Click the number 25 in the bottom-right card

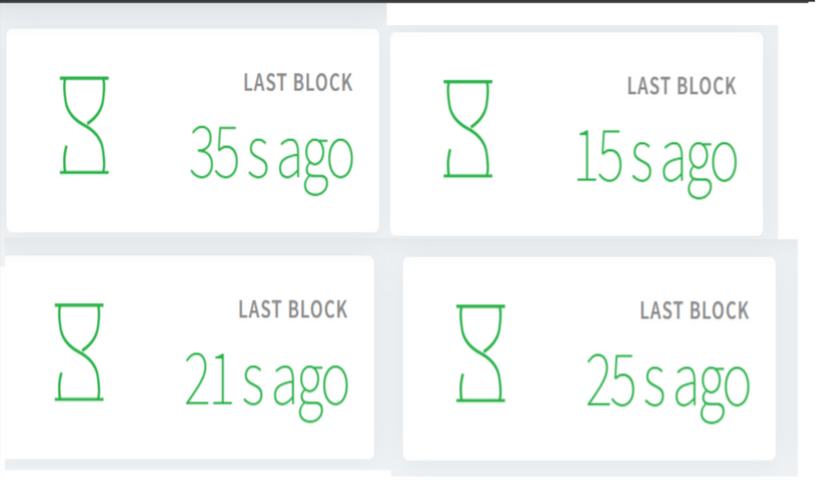pos(611,381)
